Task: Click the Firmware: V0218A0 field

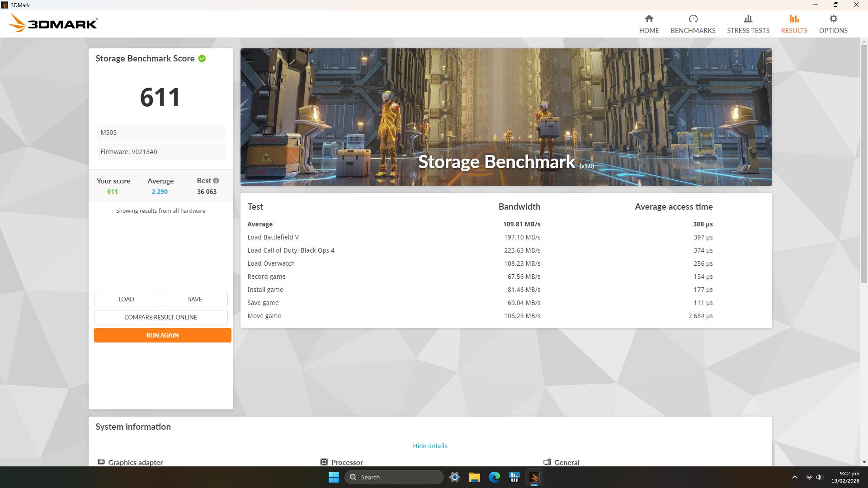Action: [160, 152]
